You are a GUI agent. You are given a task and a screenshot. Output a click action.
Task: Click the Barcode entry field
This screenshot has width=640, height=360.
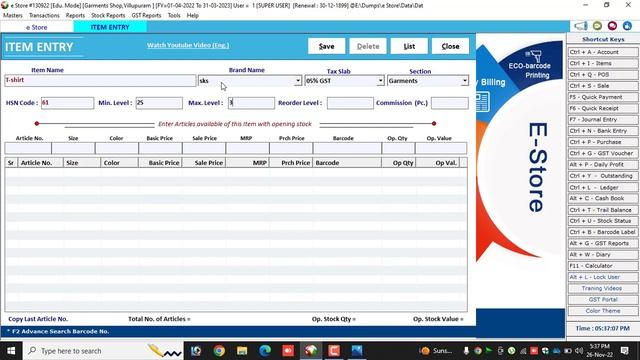pyautogui.click(x=347, y=148)
